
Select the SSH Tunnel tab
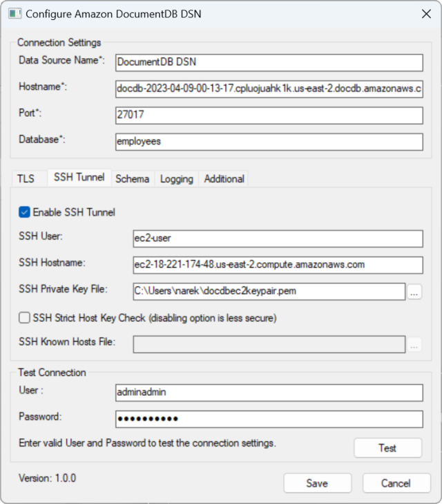79,178
